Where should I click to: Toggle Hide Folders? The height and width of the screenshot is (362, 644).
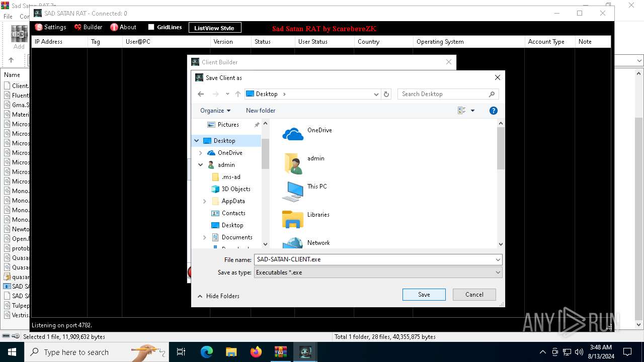[x=218, y=296]
